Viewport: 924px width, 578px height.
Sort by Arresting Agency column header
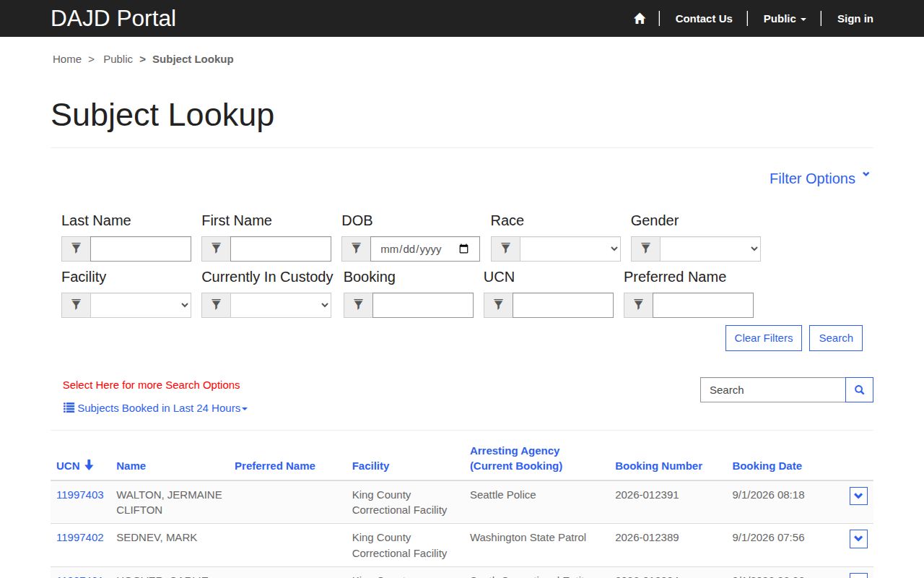point(516,458)
